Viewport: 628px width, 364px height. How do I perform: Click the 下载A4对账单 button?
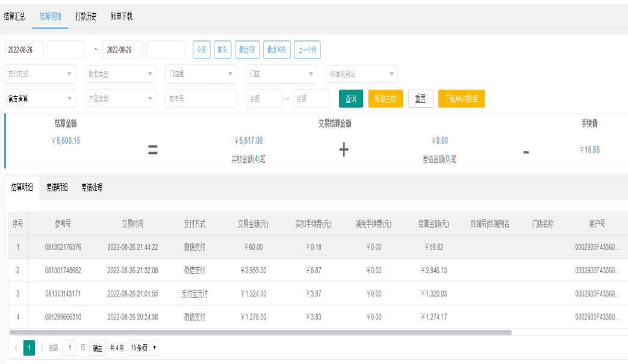pyautogui.click(x=461, y=99)
